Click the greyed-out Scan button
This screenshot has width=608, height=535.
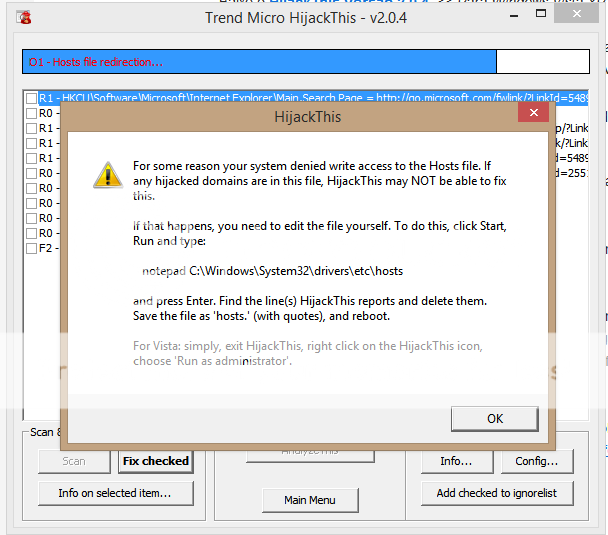point(74,461)
